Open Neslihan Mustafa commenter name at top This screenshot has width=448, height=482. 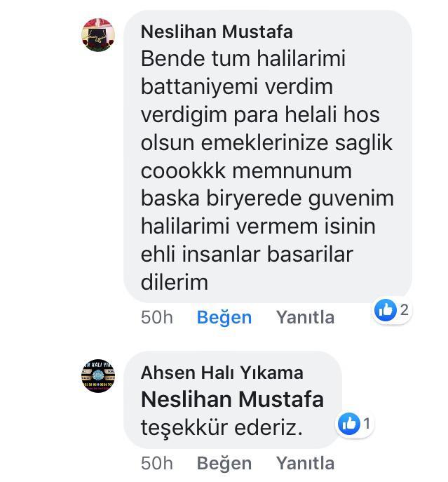click(x=217, y=32)
